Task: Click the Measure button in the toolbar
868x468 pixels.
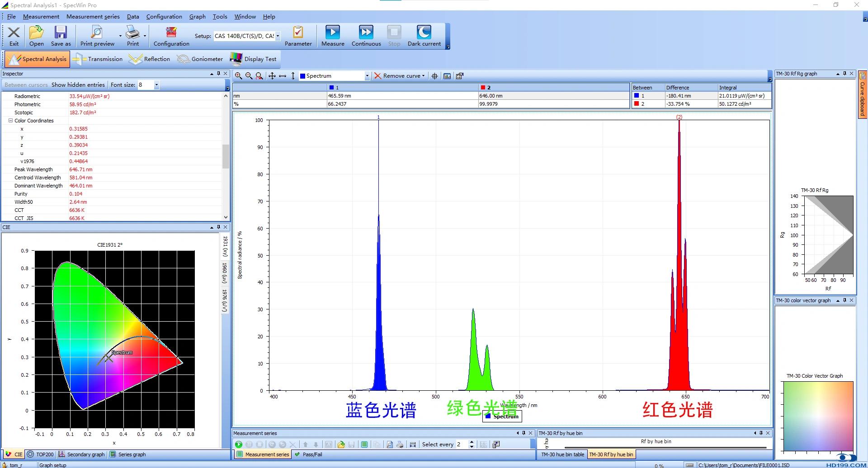Action: tap(333, 36)
